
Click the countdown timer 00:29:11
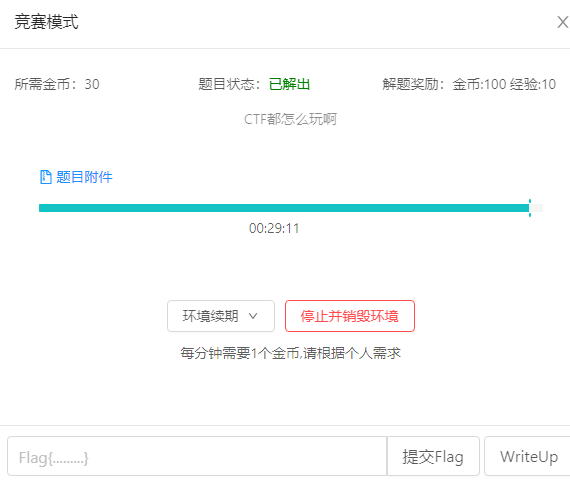274,229
